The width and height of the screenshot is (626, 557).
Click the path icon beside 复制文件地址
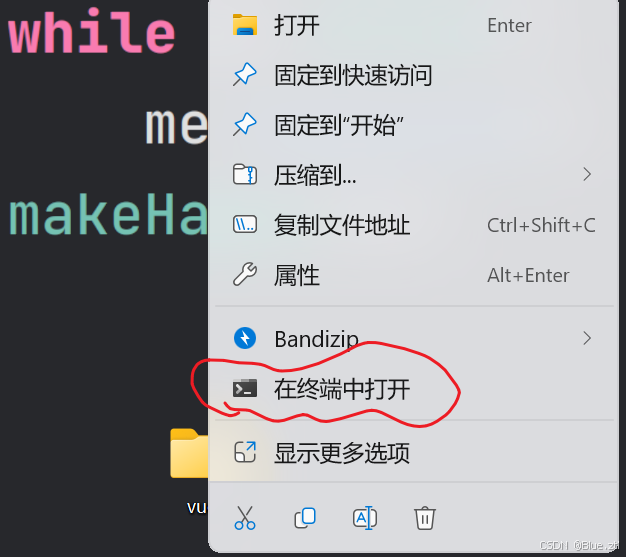click(x=245, y=224)
